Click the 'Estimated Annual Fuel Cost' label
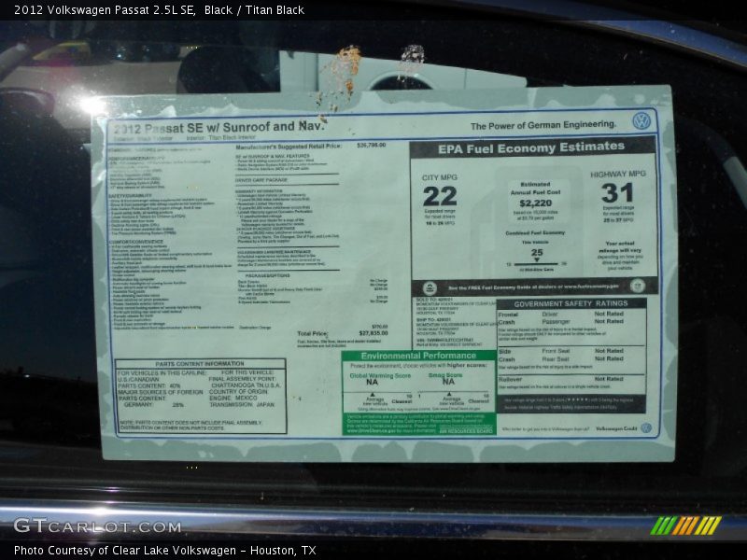Screen dimensions: 747x560 click(x=535, y=189)
